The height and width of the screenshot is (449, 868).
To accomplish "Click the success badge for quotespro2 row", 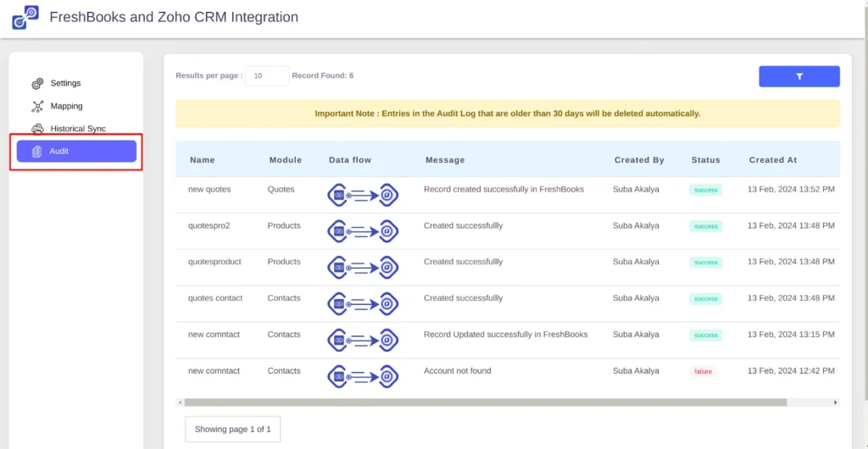I will pyautogui.click(x=706, y=226).
